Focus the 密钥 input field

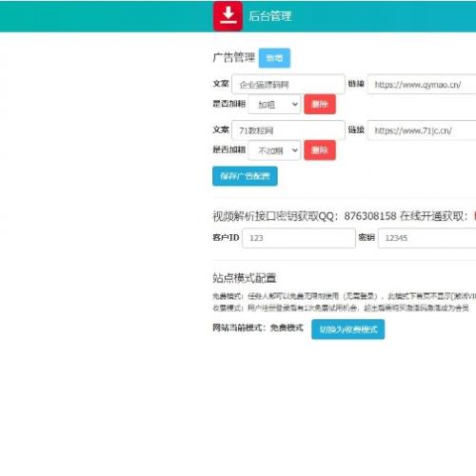(427, 238)
